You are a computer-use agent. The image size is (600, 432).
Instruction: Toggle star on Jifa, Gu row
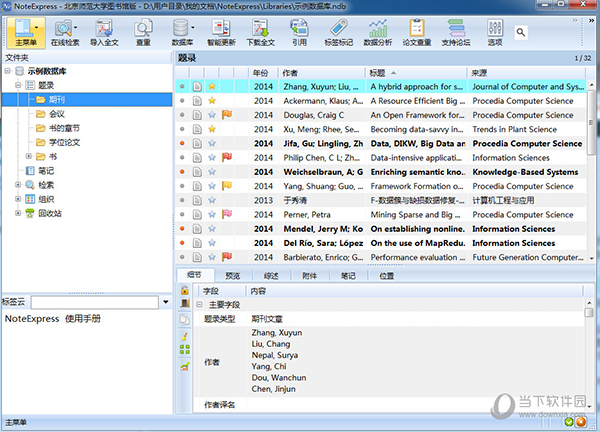pos(212,143)
